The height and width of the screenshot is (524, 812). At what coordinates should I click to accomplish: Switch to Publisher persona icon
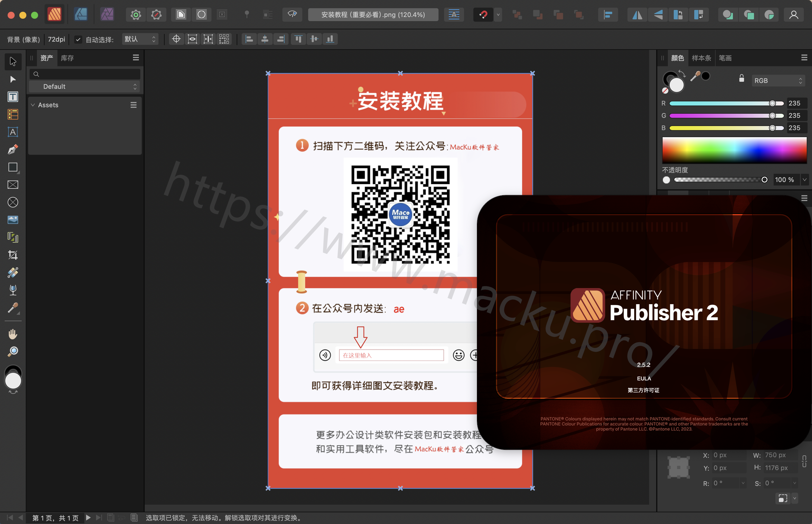[x=54, y=14]
